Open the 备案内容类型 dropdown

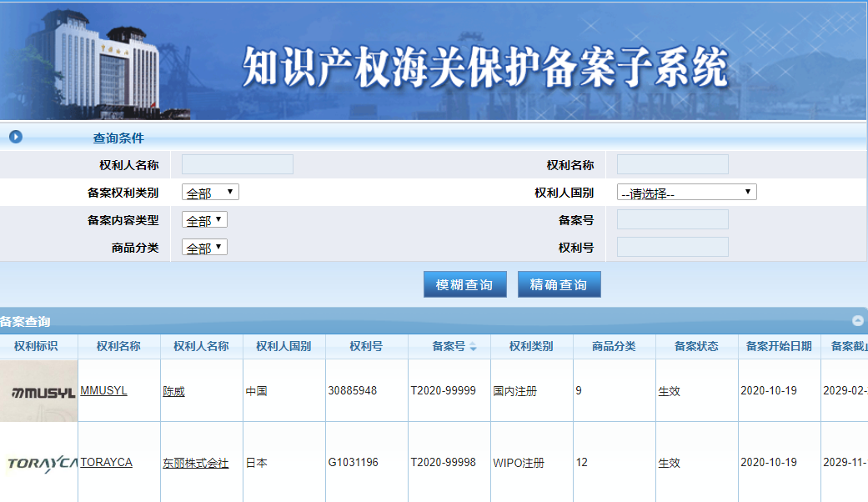[x=204, y=220]
